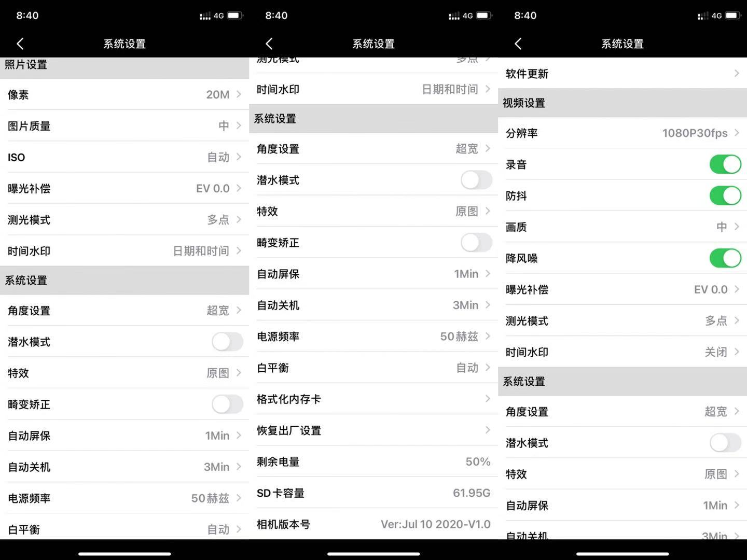Open 分辨率 1080P30fps chevron

[737, 133]
